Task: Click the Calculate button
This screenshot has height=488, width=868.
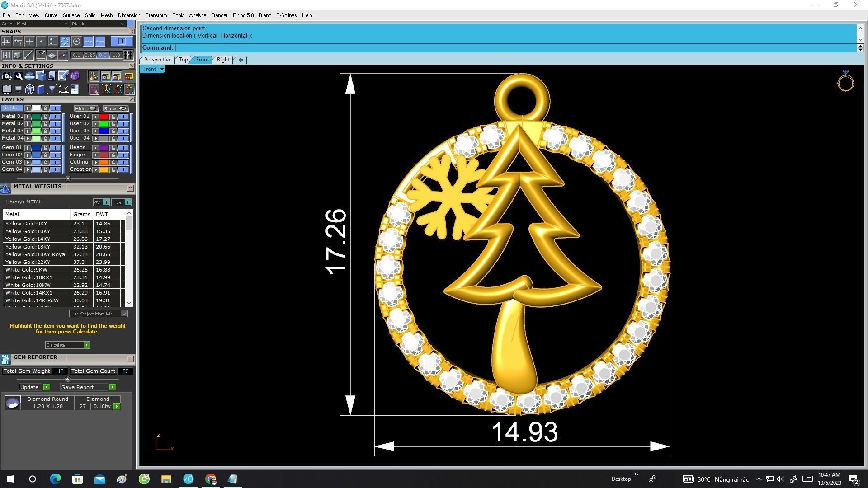Action: 67,345
